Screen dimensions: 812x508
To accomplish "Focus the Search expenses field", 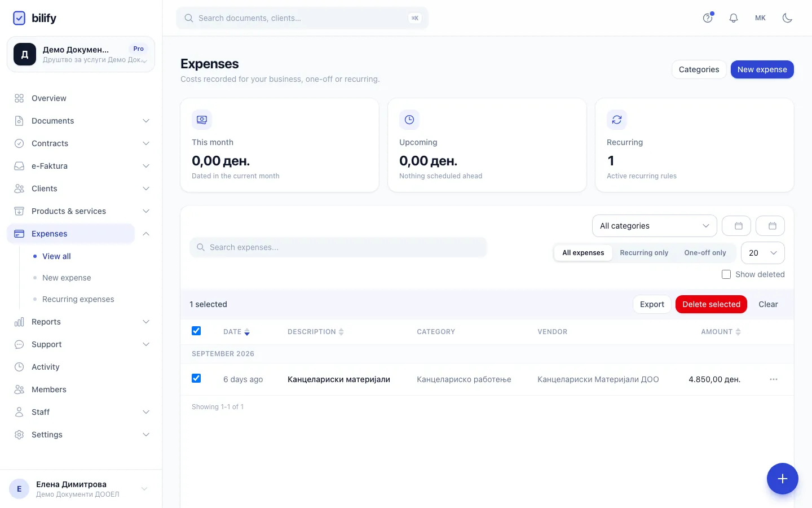I will 338,247.
